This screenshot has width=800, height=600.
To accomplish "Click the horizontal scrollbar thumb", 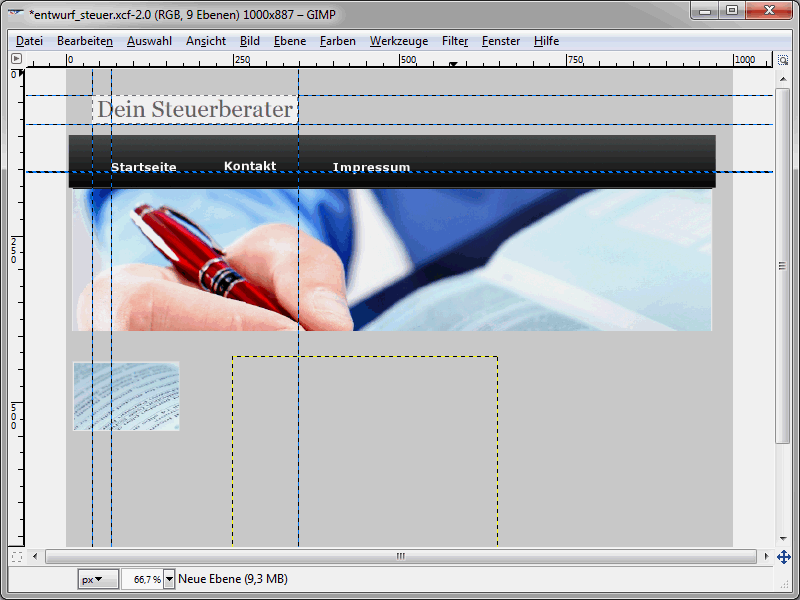I will coord(401,556).
